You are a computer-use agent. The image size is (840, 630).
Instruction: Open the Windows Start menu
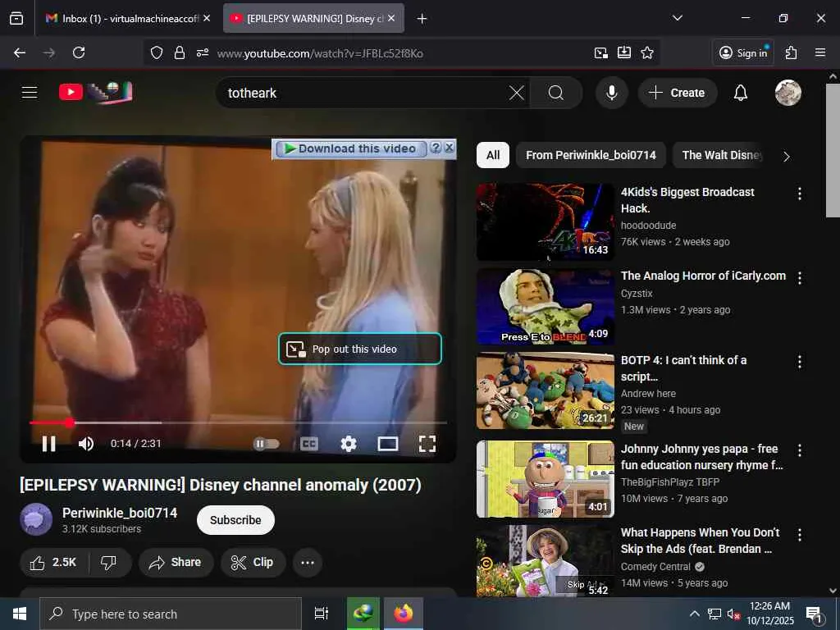(20, 614)
